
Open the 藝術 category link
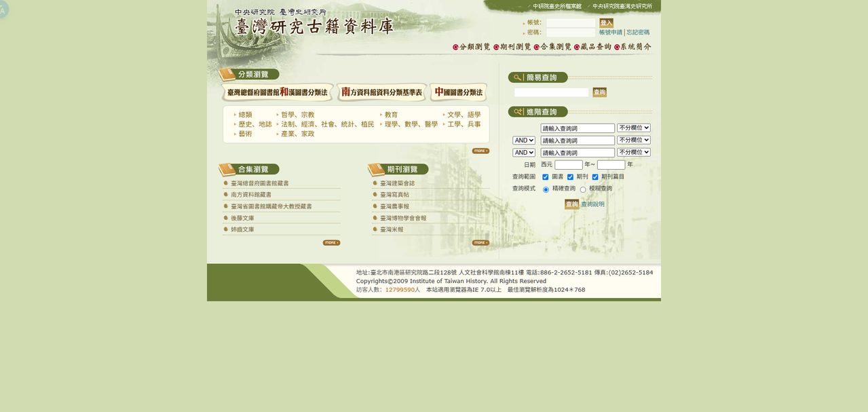click(x=245, y=134)
